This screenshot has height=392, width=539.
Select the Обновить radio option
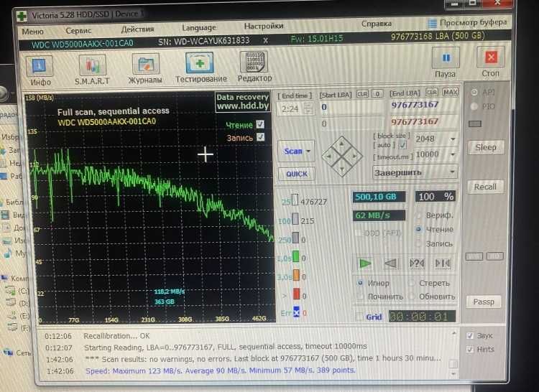point(412,297)
